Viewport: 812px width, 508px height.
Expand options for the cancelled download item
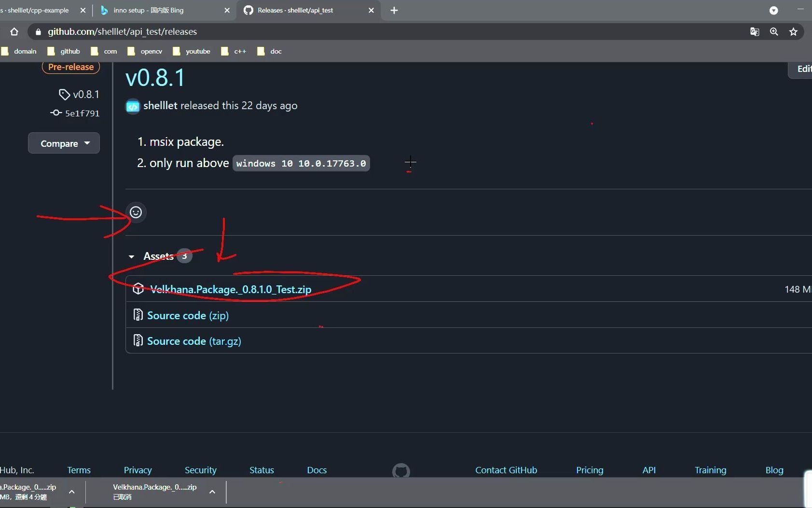(212, 492)
